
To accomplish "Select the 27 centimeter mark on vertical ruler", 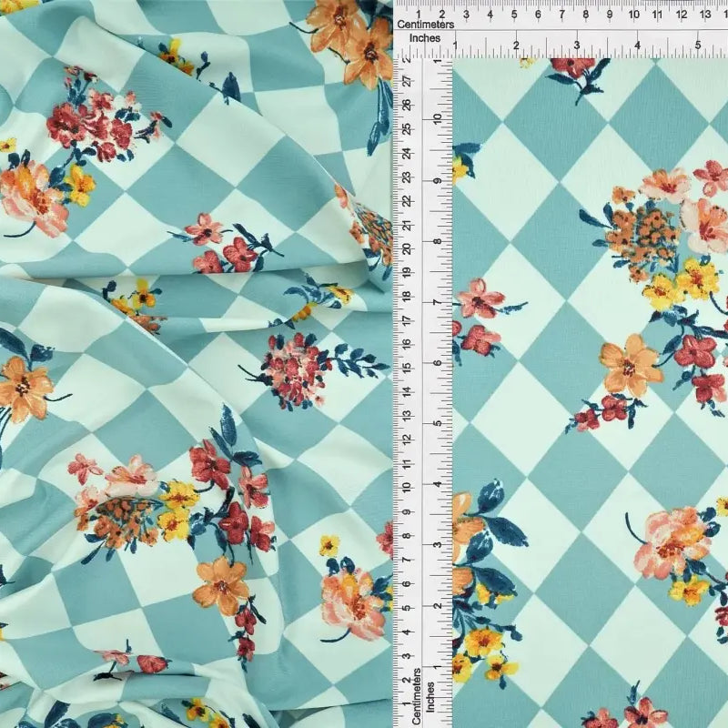I will [x=408, y=82].
